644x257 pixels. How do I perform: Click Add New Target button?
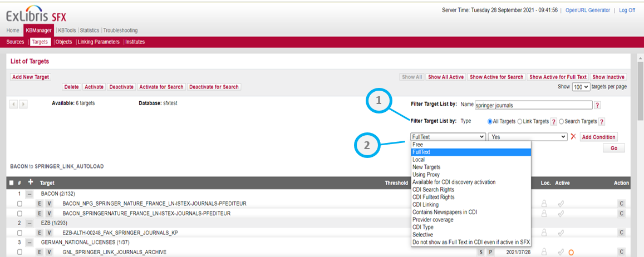31,77
